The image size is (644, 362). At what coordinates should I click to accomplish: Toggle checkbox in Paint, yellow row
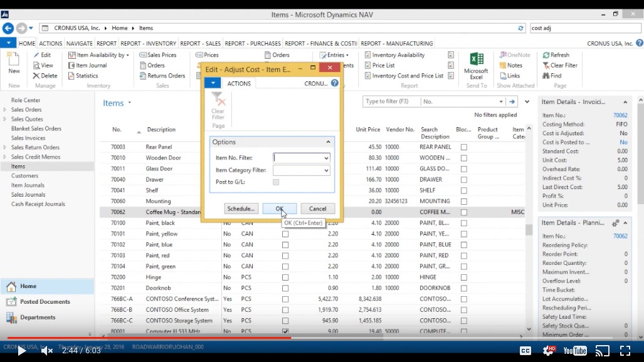click(x=285, y=234)
